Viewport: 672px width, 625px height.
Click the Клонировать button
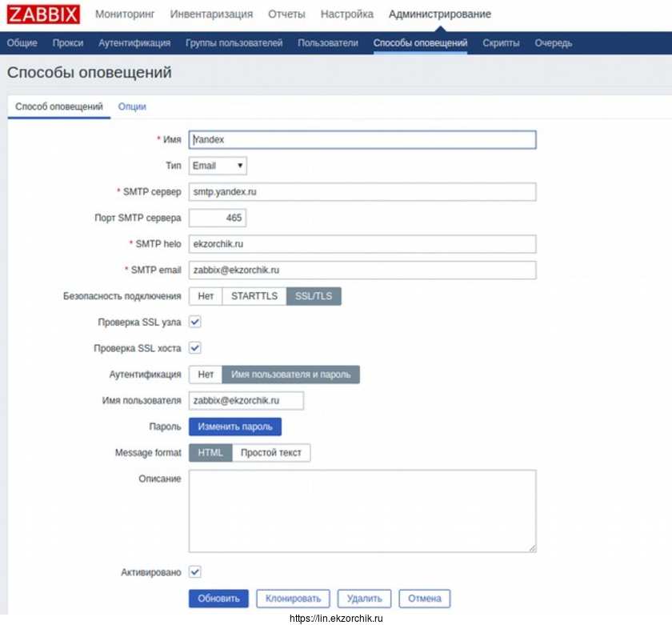(x=293, y=599)
